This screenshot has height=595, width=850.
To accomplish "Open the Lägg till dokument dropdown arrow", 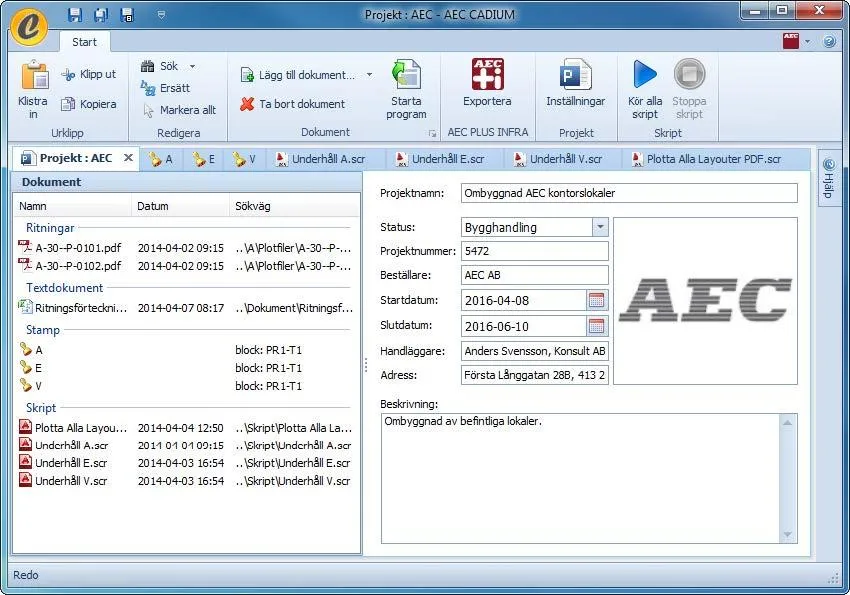I will pos(369,75).
